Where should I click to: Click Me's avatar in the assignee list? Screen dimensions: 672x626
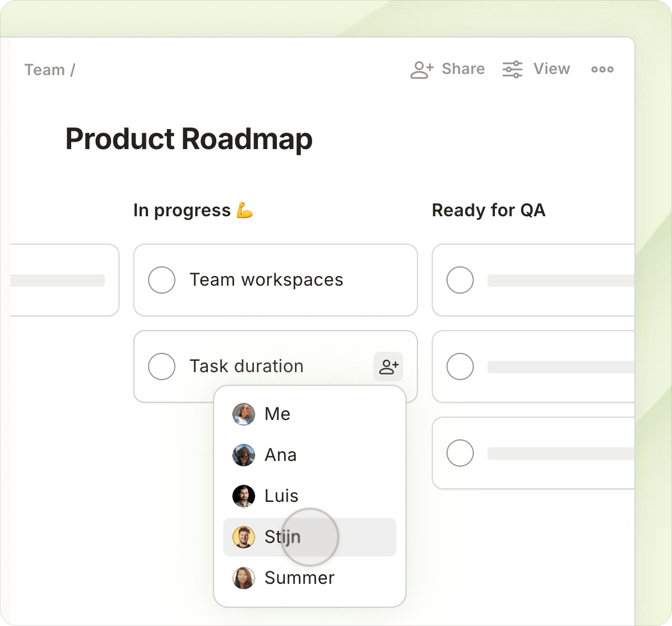[244, 414]
